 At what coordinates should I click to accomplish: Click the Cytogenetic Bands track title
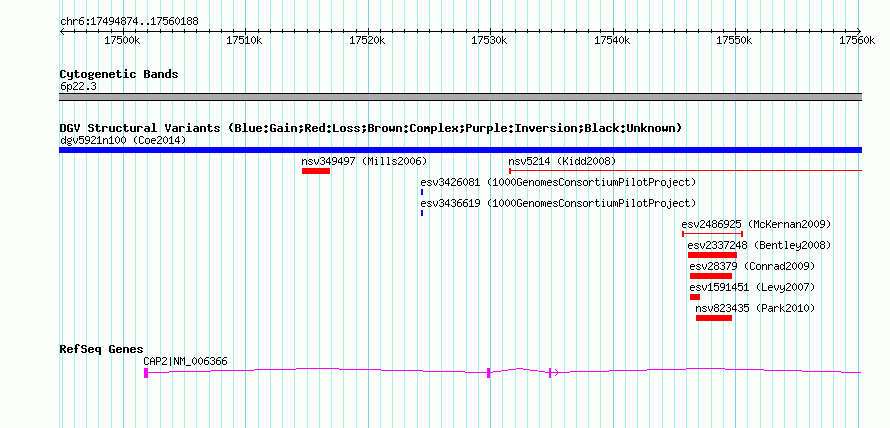pyautogui.click(x=119, y=74)
